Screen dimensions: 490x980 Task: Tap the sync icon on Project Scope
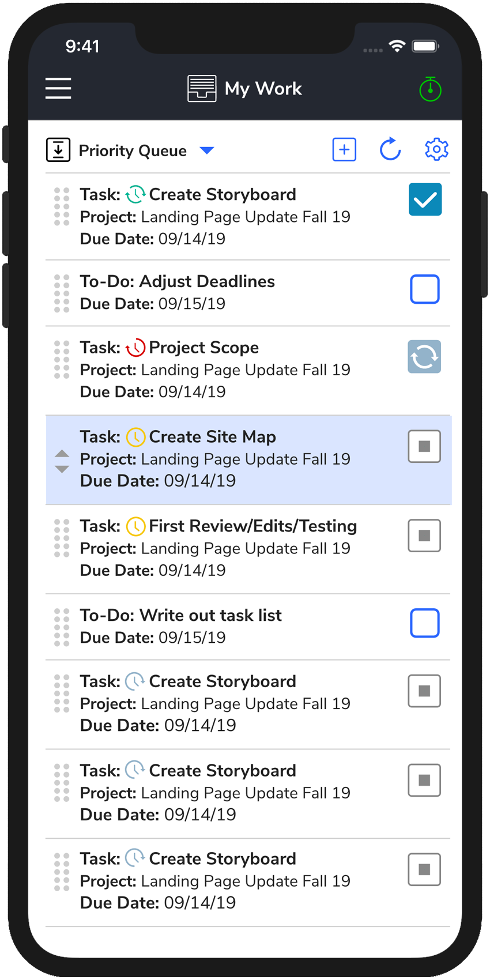click(x=424, y=357)
